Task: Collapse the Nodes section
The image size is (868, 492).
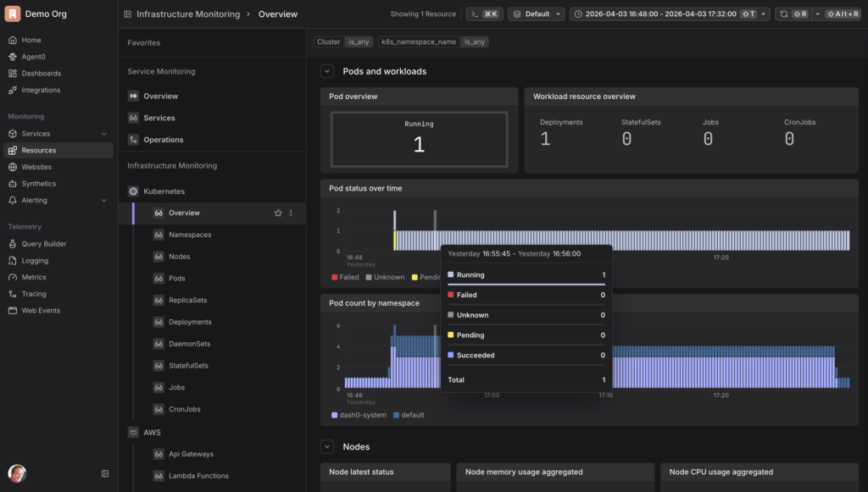Action: pyautogui.click(x=327, y=446)
